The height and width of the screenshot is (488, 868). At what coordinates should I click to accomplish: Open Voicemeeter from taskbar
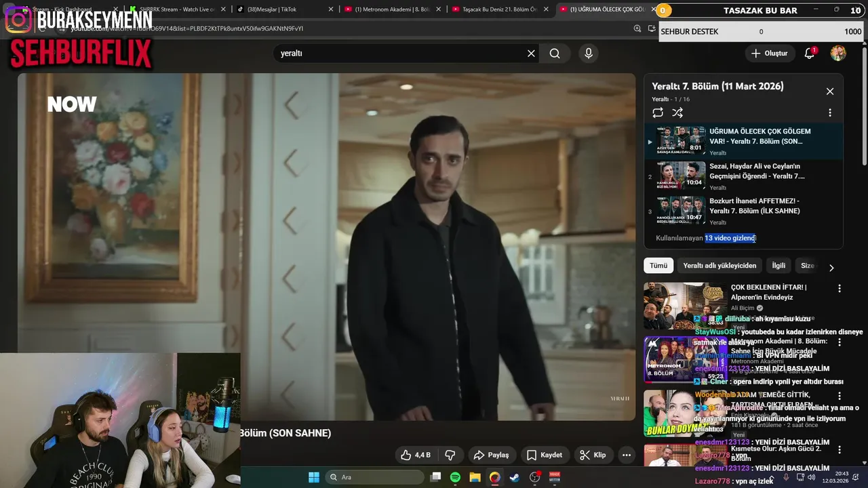tap(554, 477)
